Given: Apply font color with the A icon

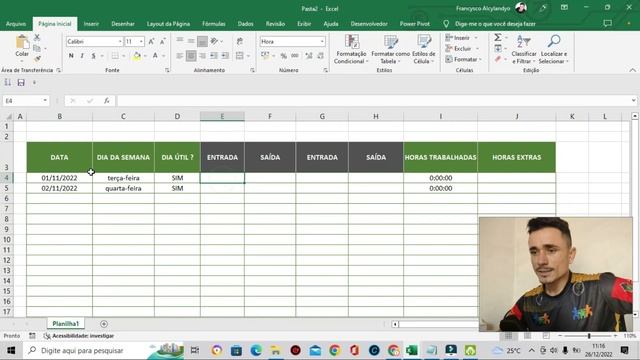Looking at the screenshot, I should tap(155, 56).
